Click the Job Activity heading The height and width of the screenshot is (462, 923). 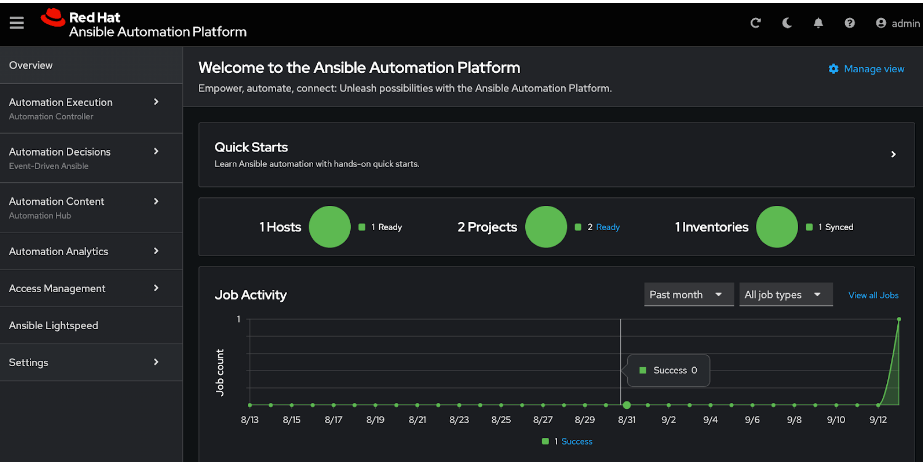(250, 295)
